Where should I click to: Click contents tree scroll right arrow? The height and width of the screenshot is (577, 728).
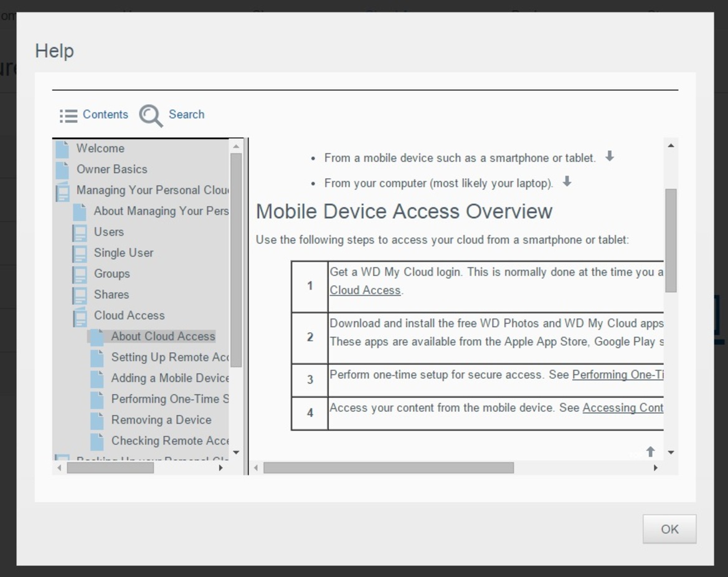point(220,468)
